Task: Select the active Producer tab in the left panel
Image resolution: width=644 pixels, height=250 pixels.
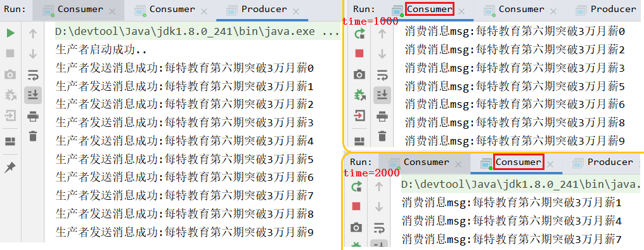Action: click(262, 10)
